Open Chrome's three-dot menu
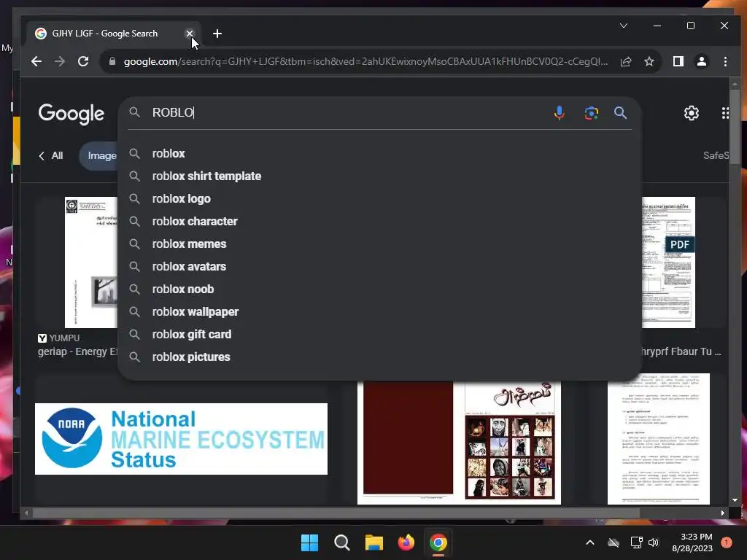Screen dimensions: 747x560 pyautogui.click(x=725, y=61)
